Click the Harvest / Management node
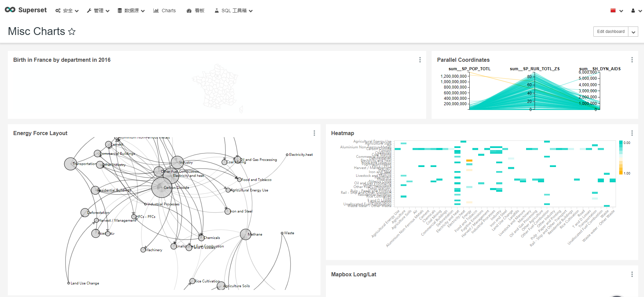This screenshot has height=297, width=644. 96,220
